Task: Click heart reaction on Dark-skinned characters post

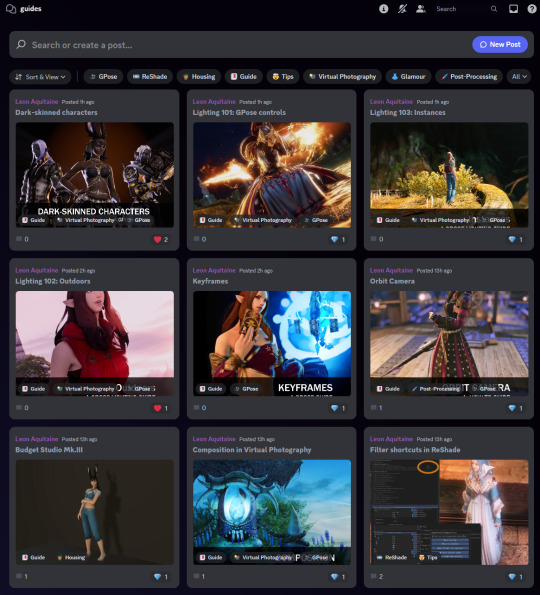Action: point(161,239)
